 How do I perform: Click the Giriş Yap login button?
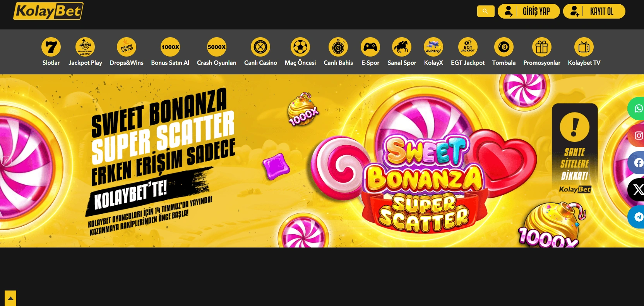529,11
